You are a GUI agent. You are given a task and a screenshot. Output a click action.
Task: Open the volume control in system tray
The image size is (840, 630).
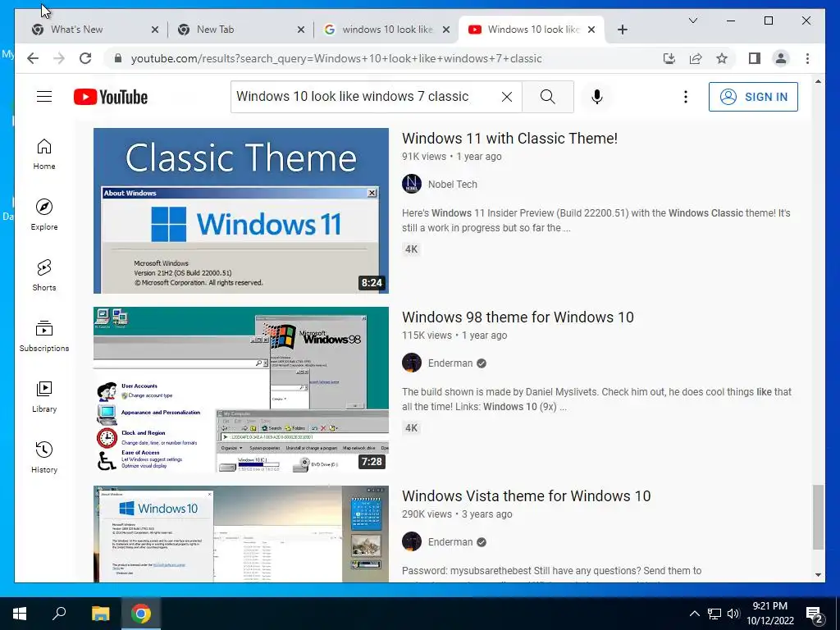coord(733,614)
